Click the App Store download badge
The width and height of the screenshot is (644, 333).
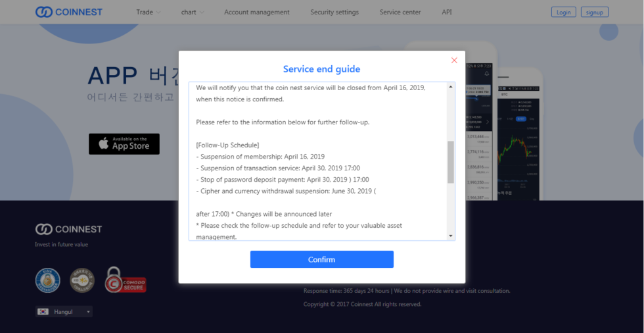(x=124, y=143)
